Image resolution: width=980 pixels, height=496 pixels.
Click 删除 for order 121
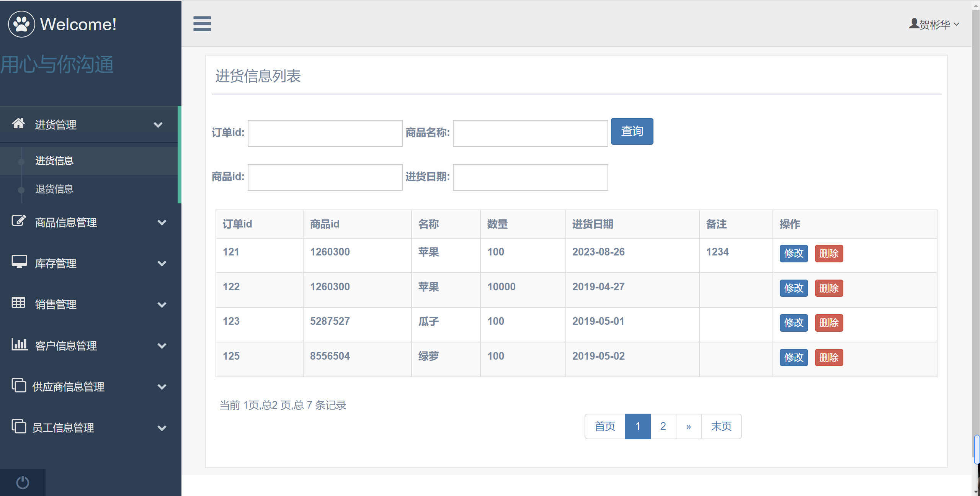(x=829, y=254)
